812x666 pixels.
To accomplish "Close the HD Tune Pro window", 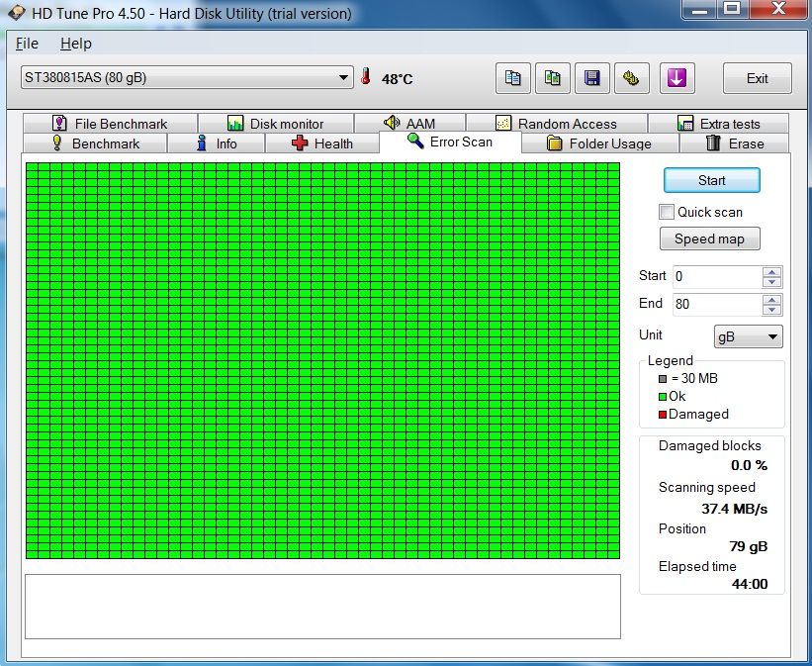I will tap(778, 9).
